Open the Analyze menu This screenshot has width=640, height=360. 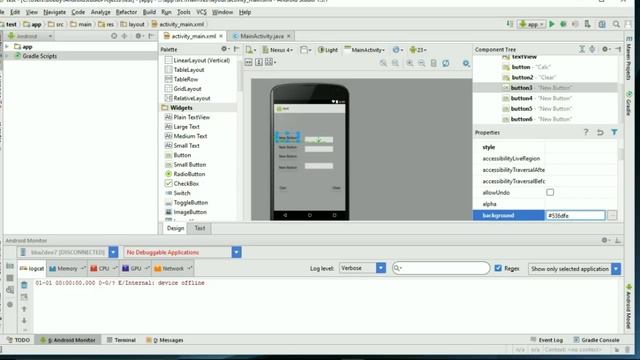100,12
